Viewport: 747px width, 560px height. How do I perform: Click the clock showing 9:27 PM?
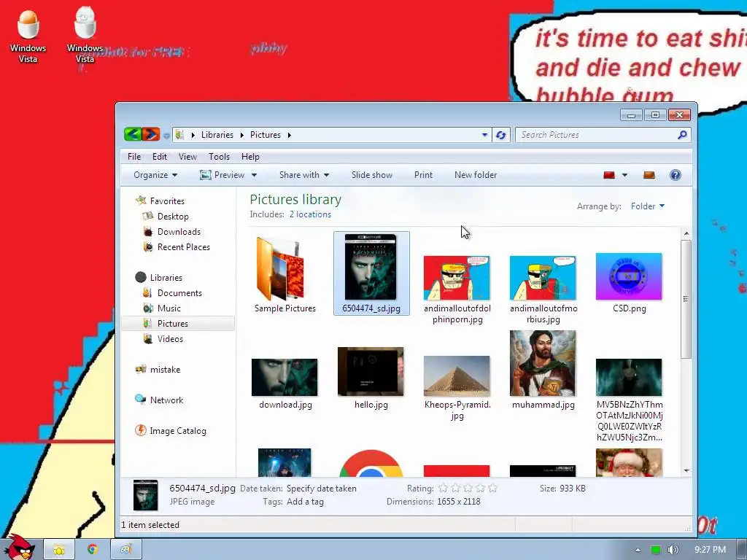point(710,550)
